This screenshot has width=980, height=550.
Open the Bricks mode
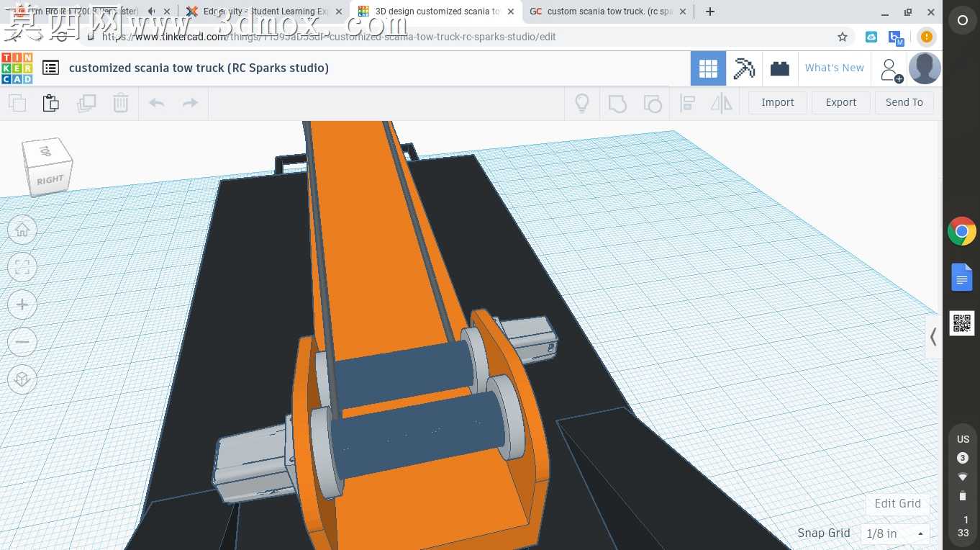point(780,68)
